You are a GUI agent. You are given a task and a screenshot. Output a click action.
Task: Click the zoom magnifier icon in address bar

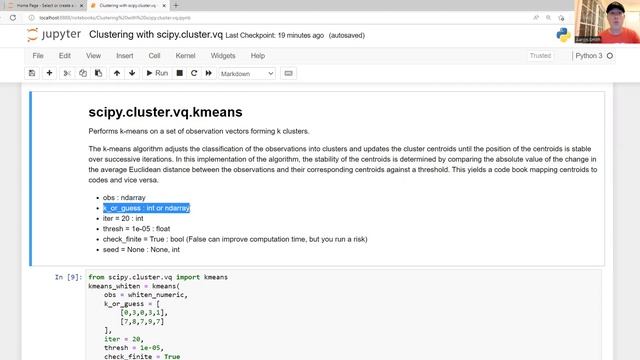coord(548,18)
